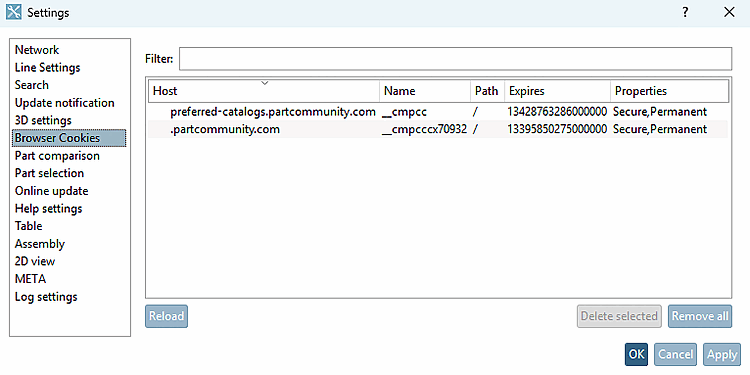Reload the cookie list
This screenshot has height=375, width=750.
click(166, 316)
